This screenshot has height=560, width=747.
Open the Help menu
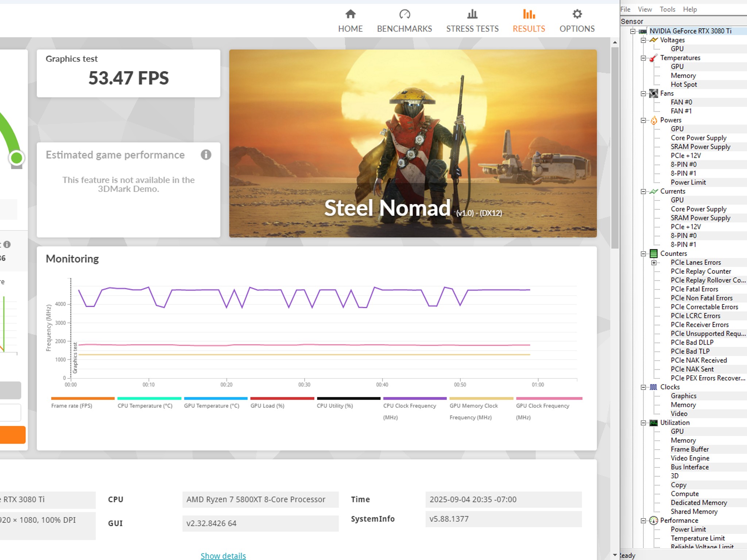click(x=690, y=9)
